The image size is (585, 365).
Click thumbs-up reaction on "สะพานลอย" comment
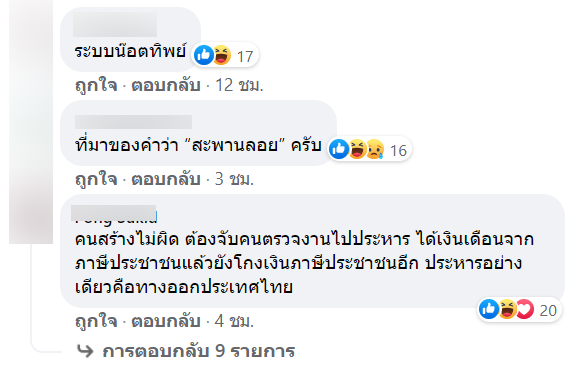(339, 149)
